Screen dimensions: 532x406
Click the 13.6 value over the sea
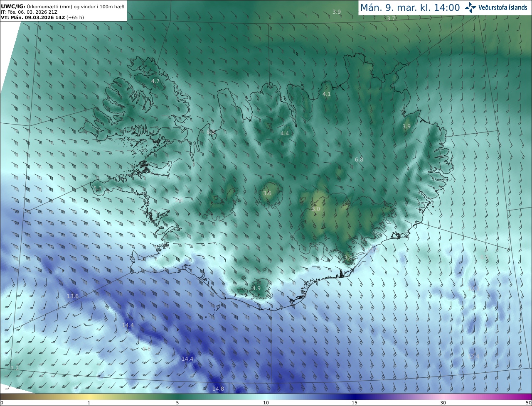(x=73, y=296)
